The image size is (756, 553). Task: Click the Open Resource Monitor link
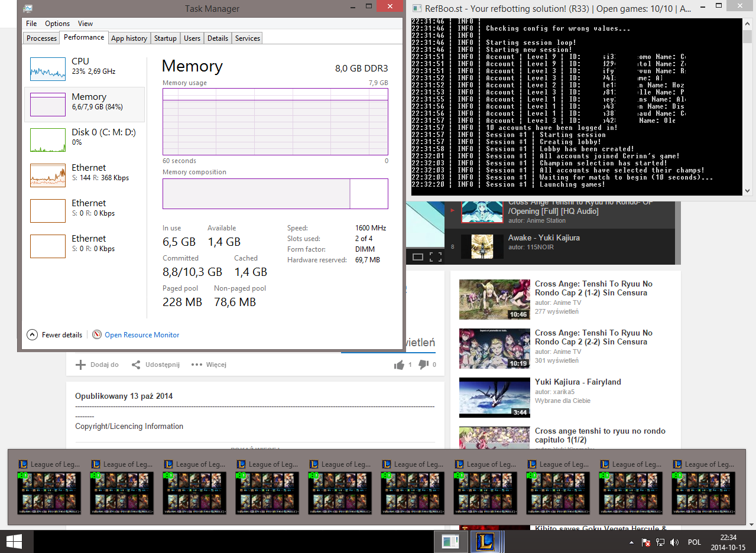tap(142, 334)
